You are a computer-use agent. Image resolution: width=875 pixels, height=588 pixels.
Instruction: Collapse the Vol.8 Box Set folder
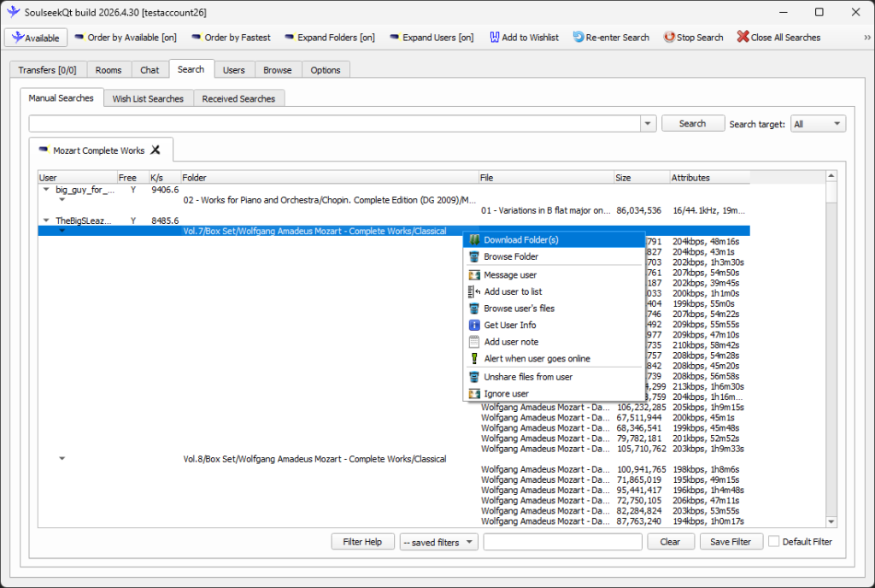pyautogui.click(x=62, y=459)
